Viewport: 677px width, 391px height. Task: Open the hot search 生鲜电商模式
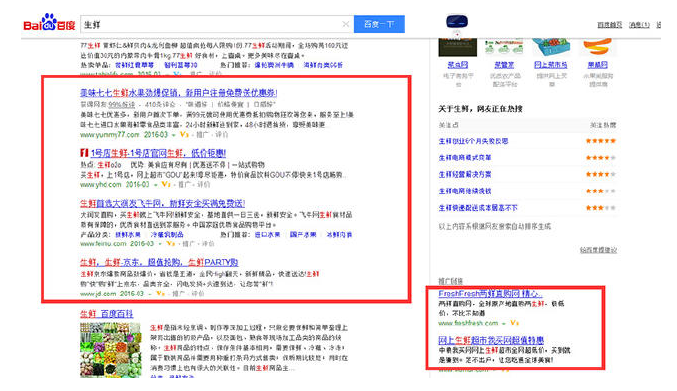click(x=465, y=158)
